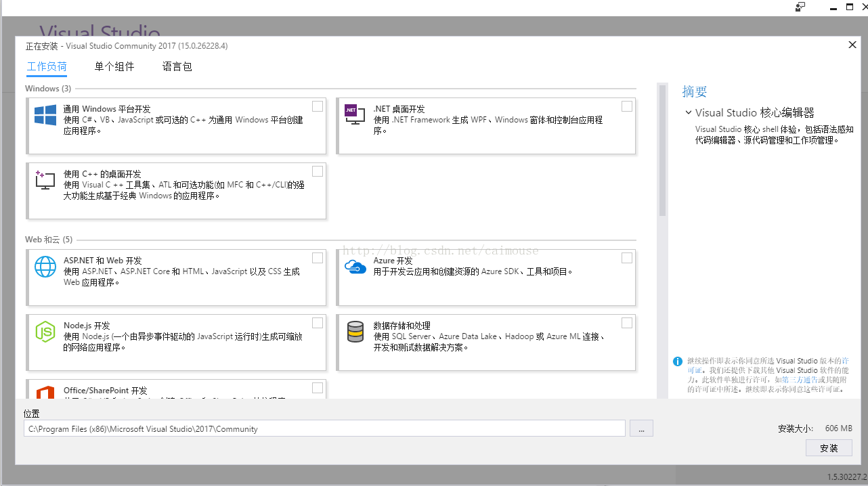Check the 数据存储和处理 workload checkbox

pos(627,323)
